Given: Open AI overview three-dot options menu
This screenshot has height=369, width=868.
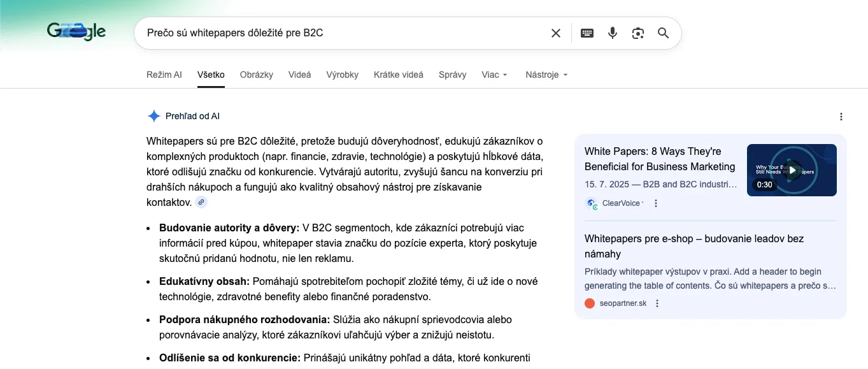Looking at the screenshot, I should click(x=841, y=117).
